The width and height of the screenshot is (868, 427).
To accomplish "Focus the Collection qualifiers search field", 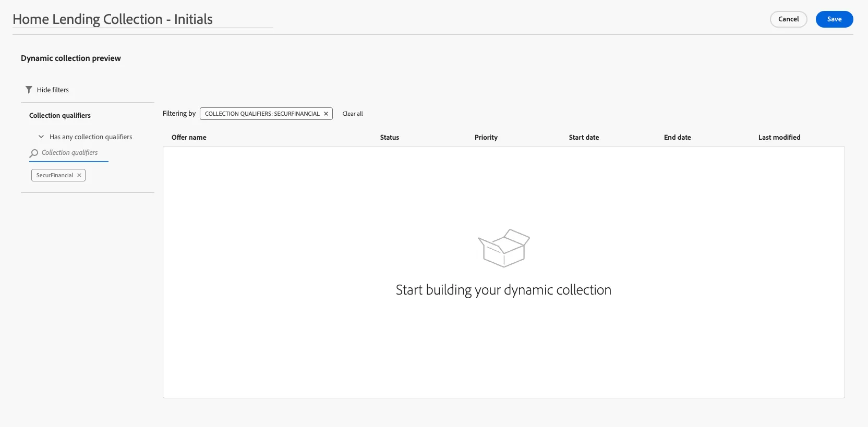I will 69,153.
